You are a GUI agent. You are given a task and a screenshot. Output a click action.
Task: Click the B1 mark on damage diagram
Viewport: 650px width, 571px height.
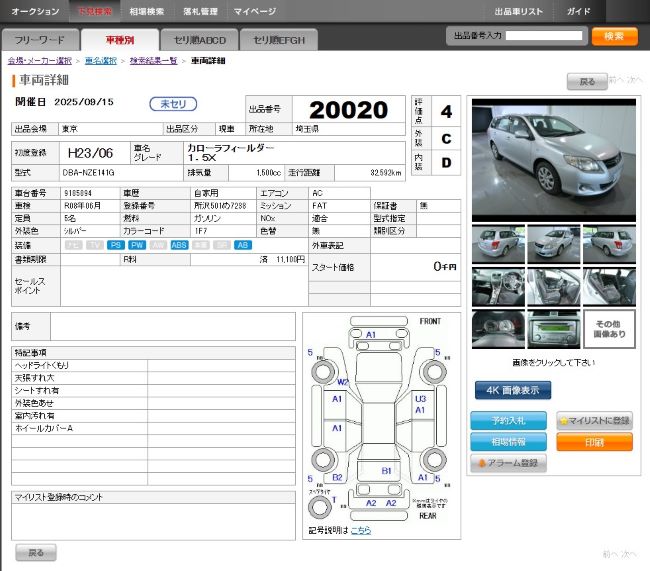(x=386, y=471)
